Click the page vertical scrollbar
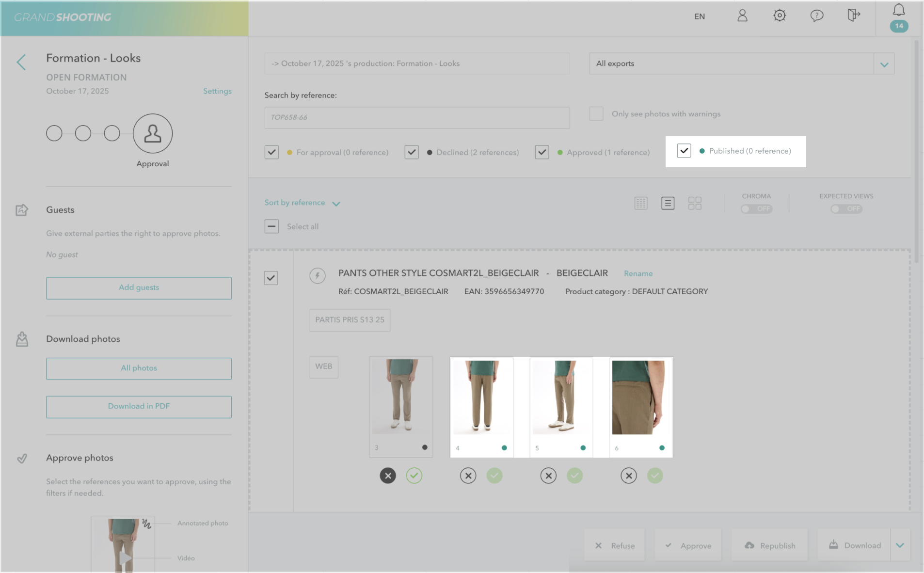This screenshot has height=573, width=924. pyautogui.click(x=916, y=151)
